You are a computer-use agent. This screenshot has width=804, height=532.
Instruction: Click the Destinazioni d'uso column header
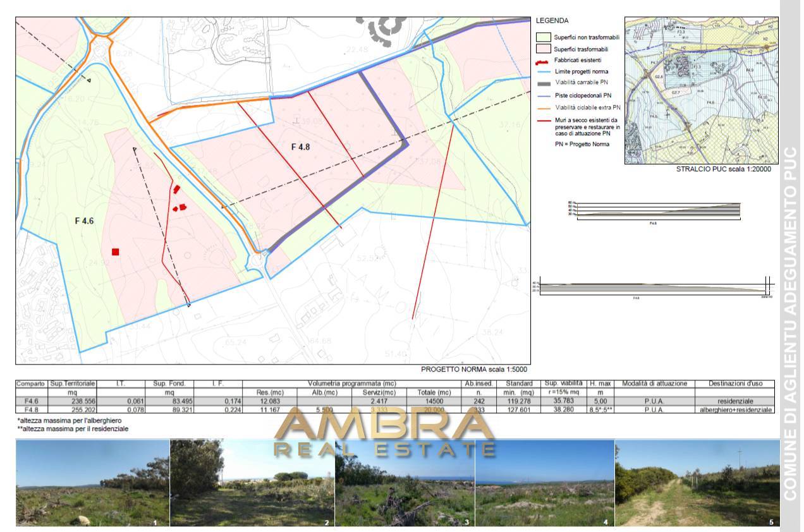pyautogui.click(x=735, y=384)
